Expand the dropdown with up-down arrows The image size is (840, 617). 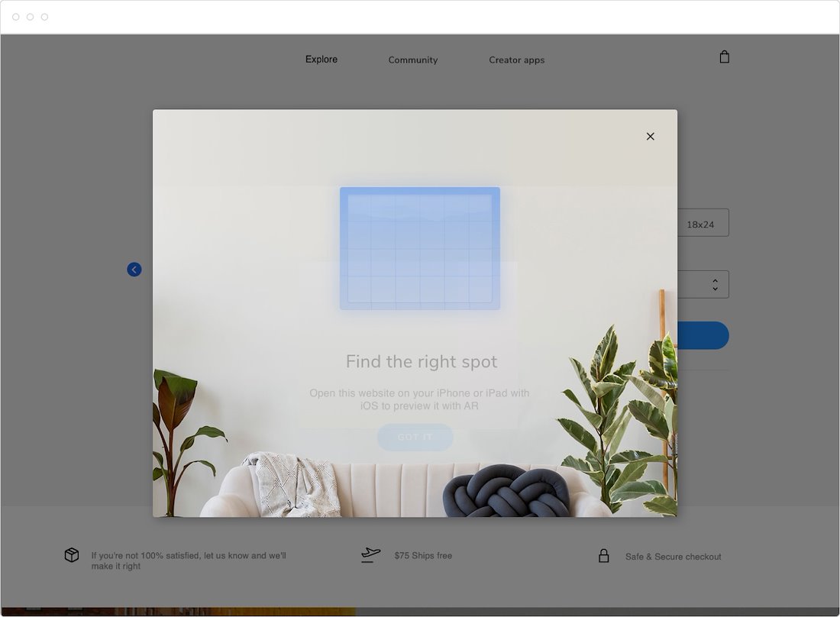pos(713,285)
